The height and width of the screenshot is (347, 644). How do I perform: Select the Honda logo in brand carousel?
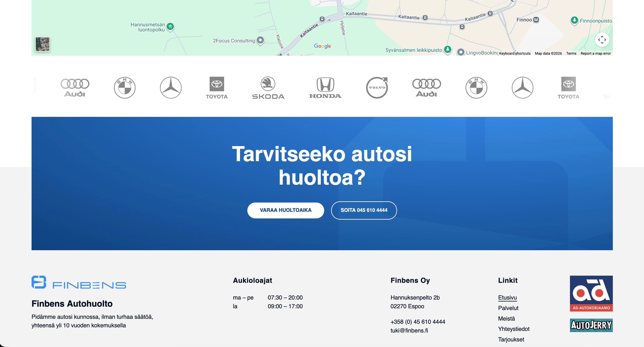tap(325, 88)
